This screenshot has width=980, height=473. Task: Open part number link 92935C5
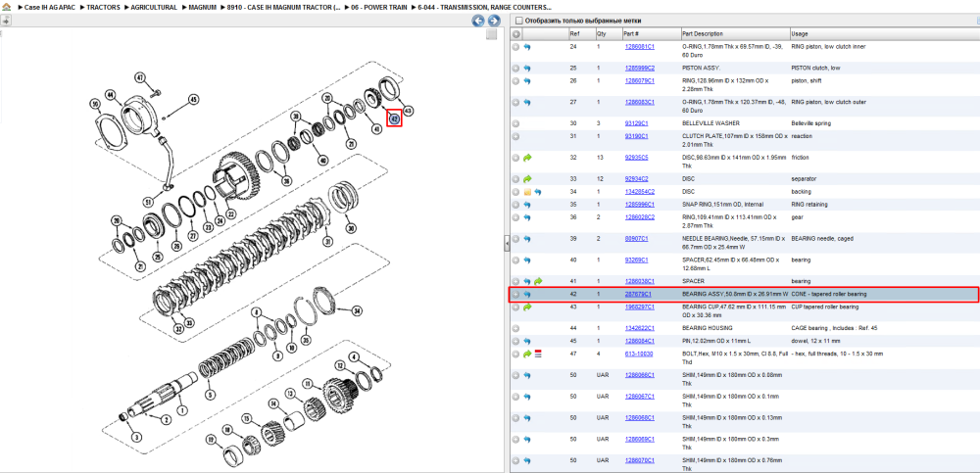click(x=636, y=158)
